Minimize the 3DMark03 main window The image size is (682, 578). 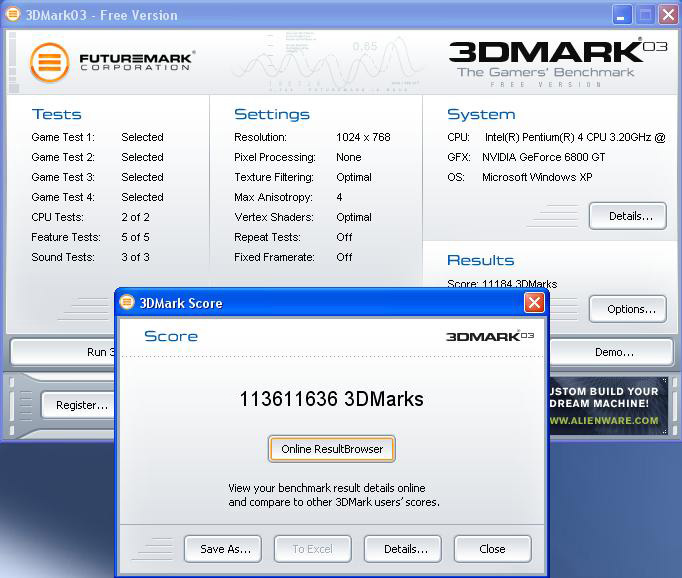pyautogui.click(x=622, y=14)
